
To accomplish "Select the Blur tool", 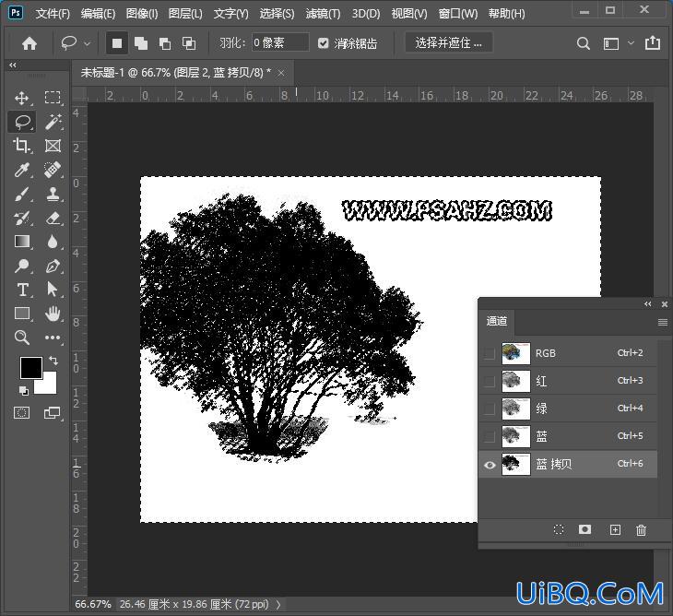I will [x=53, y=242].
